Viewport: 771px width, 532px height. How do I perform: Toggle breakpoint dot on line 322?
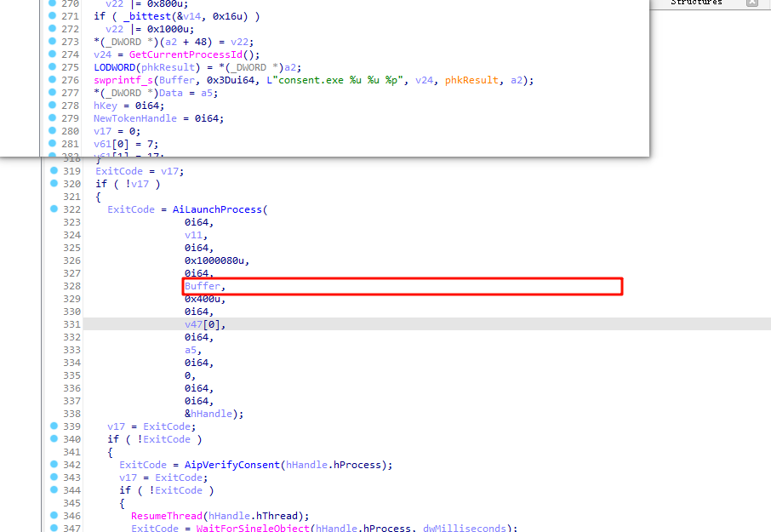[54, 209]
